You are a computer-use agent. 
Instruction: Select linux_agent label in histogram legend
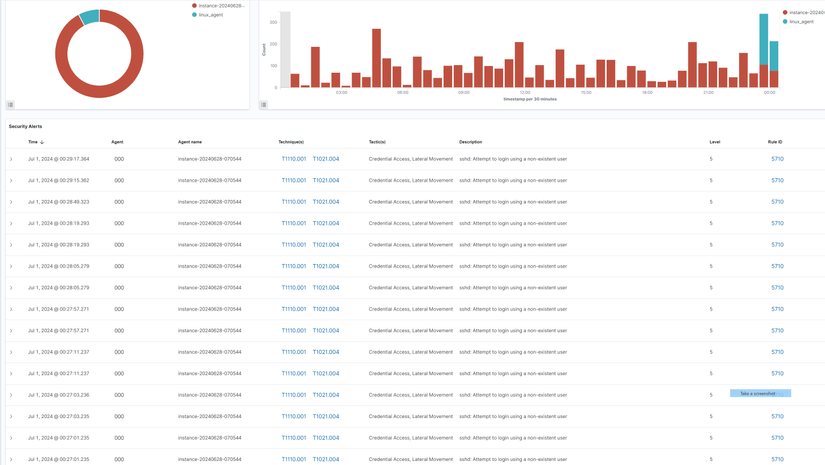tap(801, 22)
